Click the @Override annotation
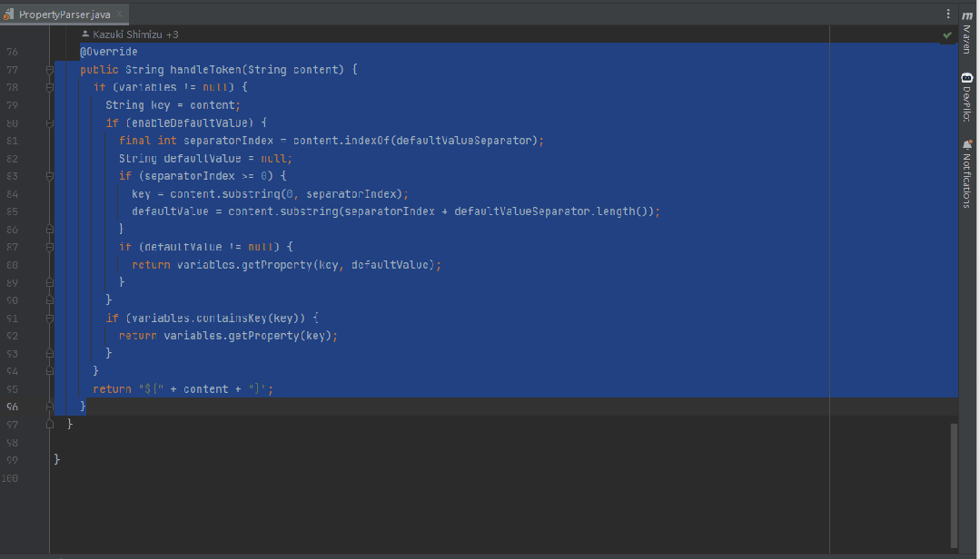The image size is (980, 559). [109, 52]
